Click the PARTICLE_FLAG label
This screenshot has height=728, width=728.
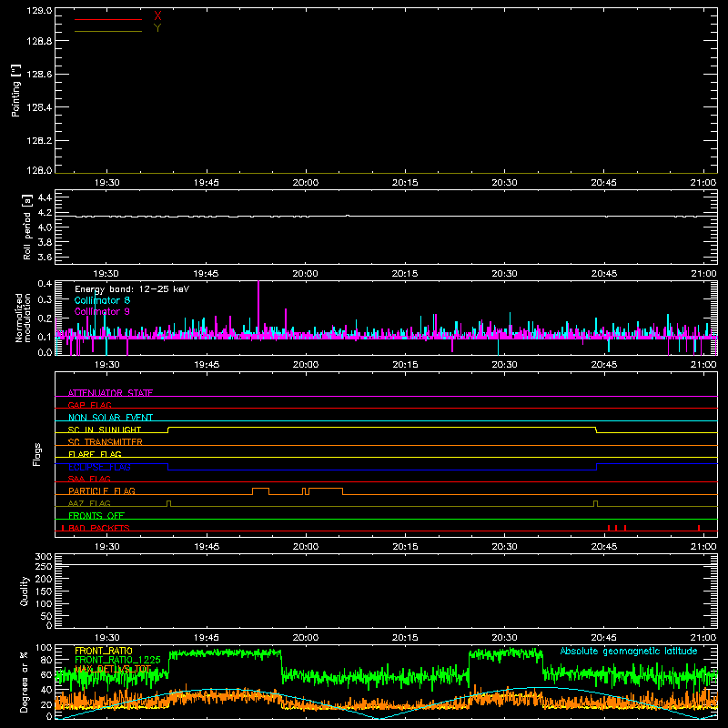pos(102,490)
